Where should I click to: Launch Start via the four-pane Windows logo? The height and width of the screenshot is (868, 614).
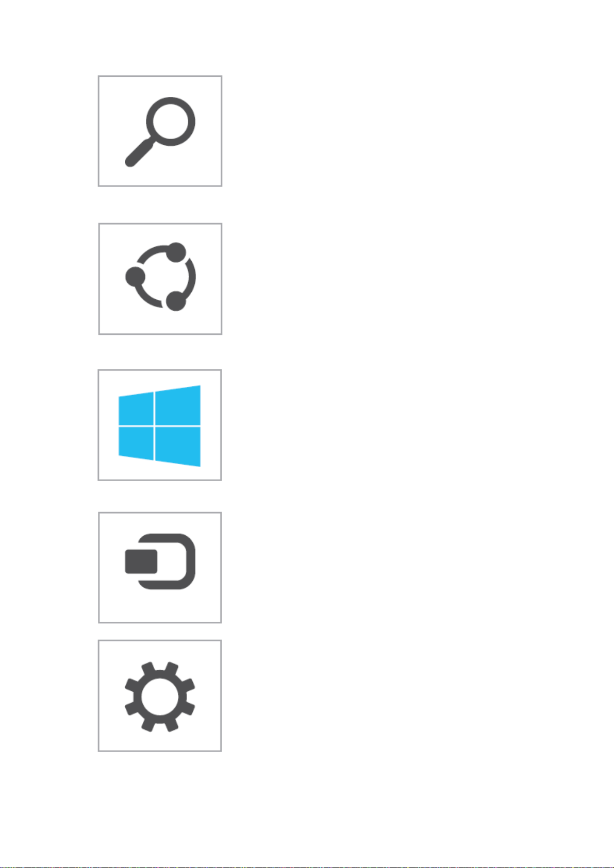pos(160,425)
